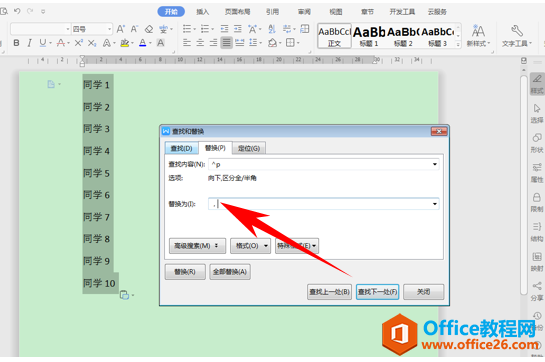Switch to the 引用 ribbon tab

(x=272, y=12)
